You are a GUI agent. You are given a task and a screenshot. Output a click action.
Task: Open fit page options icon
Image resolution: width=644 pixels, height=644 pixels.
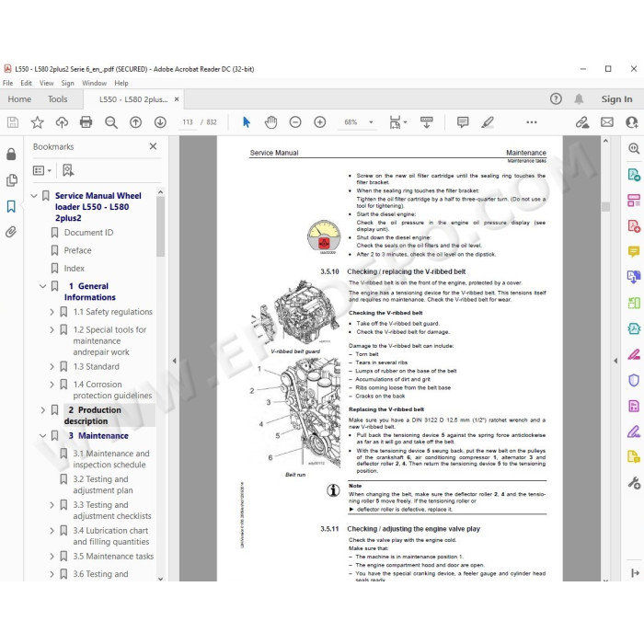[397, 122]
